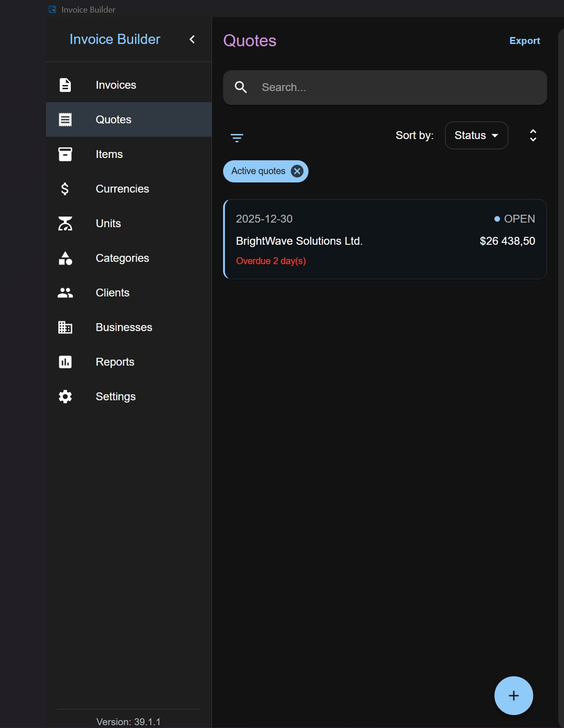Toggle sort order direction arrows
This screenshot has width=564, height=728.
pos(533,136)
